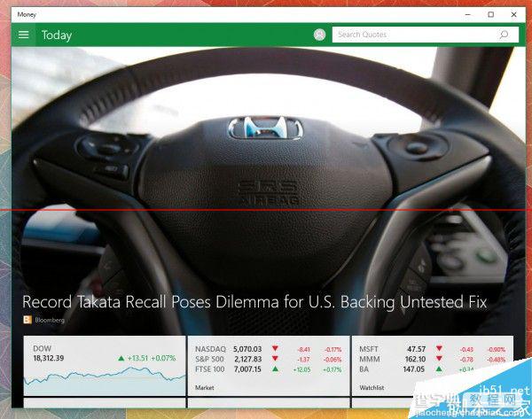Close the Money window
The width and height of the screenshot is (532, 419).
pos(513,14)
